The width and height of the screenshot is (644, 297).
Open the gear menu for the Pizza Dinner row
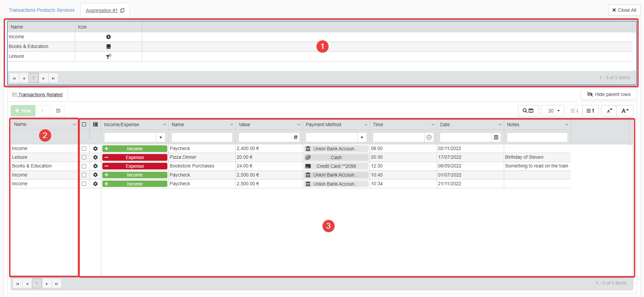(95, 157)
